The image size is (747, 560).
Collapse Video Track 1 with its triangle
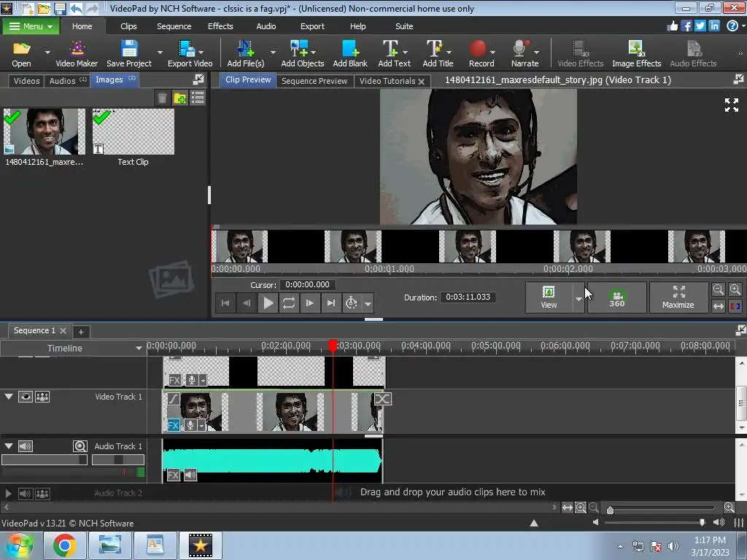click(x=9, y=396)
